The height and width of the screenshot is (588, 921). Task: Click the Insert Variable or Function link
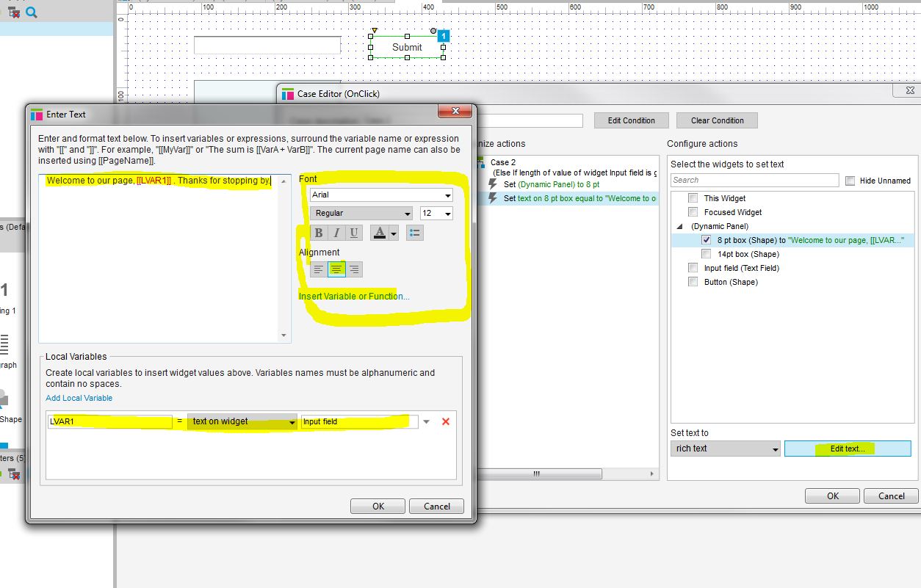click(x=354, y=297)
